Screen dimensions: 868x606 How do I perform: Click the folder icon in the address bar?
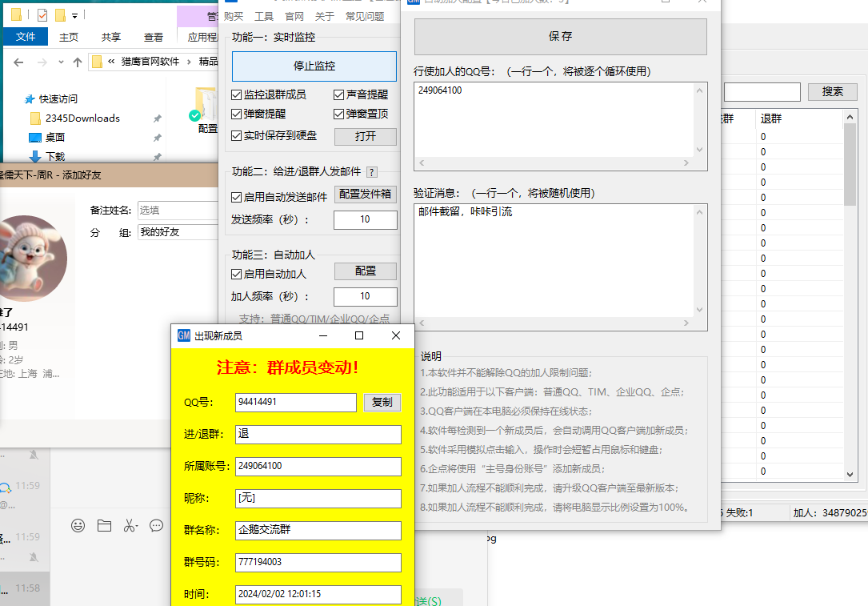tap(98, 62)
